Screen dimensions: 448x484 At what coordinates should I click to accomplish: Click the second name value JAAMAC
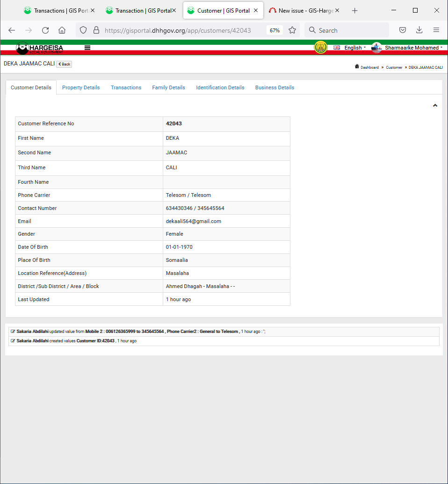tap(177, 153)
